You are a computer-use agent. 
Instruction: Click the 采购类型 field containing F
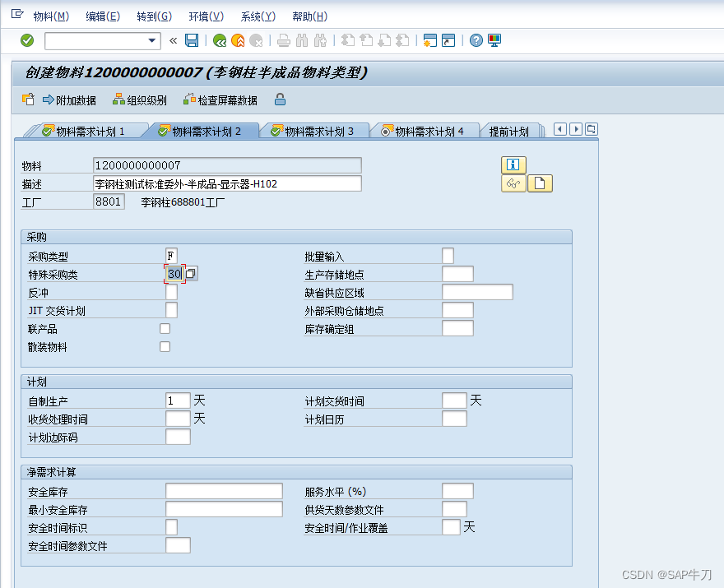171,256
